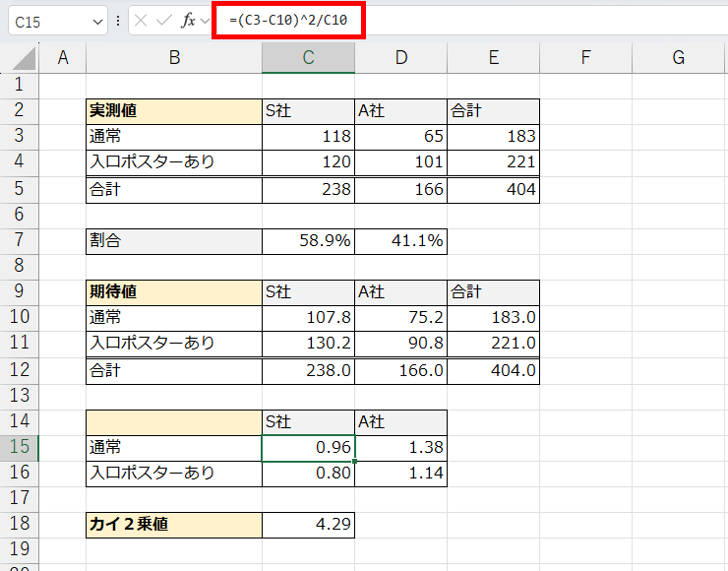Viewport: 728px width, 571px height.
Task: Select row 18 header
Action: (20, 525)
